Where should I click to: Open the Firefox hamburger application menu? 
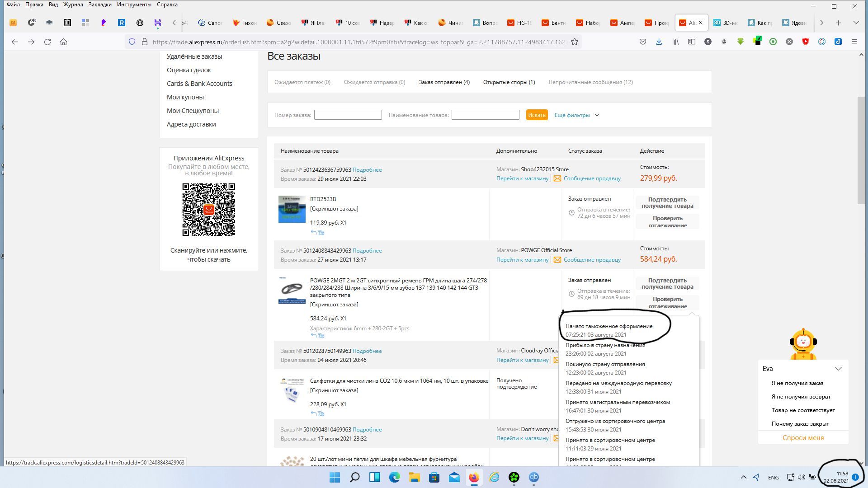[x=854, y=42]
